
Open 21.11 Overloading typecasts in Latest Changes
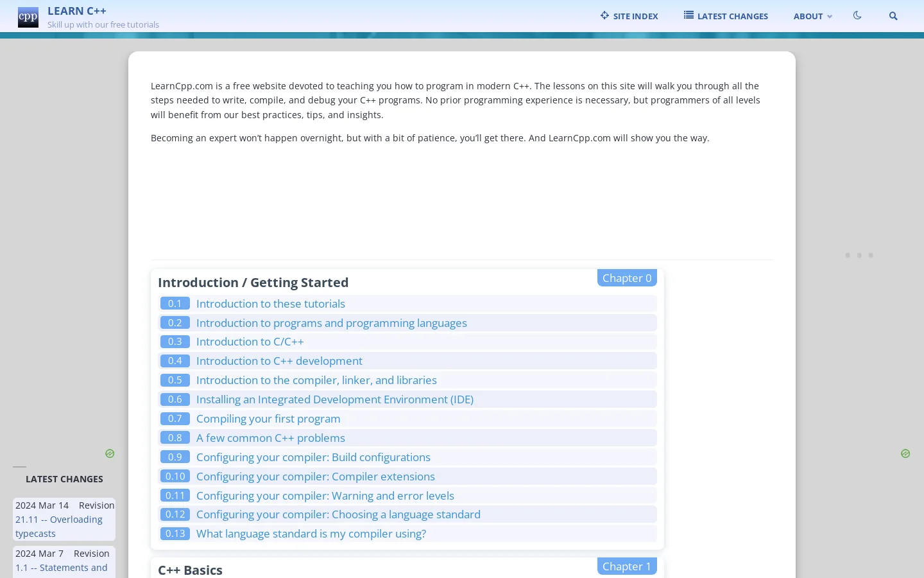click(59, 527)
